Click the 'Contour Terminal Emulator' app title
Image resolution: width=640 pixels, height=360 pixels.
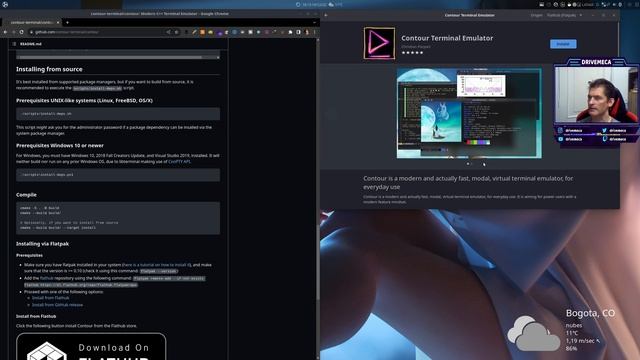(x=447, y=38)
